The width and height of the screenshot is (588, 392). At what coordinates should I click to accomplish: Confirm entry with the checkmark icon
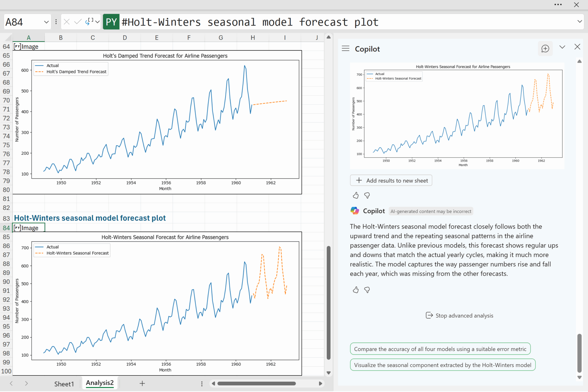[78, 22]
